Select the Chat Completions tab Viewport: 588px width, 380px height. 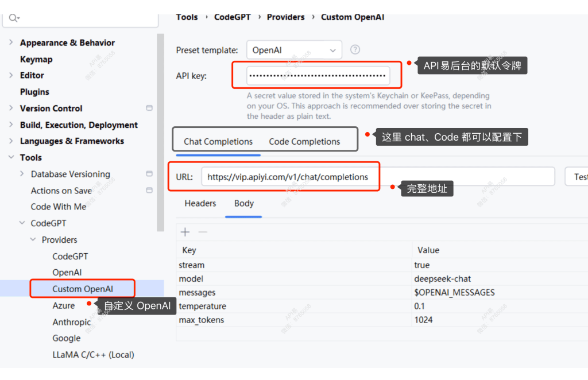coord(218,142)
